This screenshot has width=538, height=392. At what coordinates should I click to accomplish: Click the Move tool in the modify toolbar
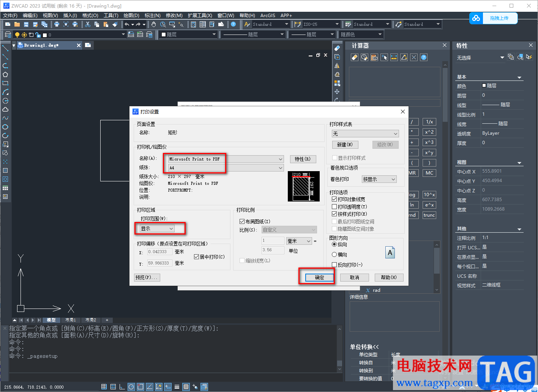(337, 92)
